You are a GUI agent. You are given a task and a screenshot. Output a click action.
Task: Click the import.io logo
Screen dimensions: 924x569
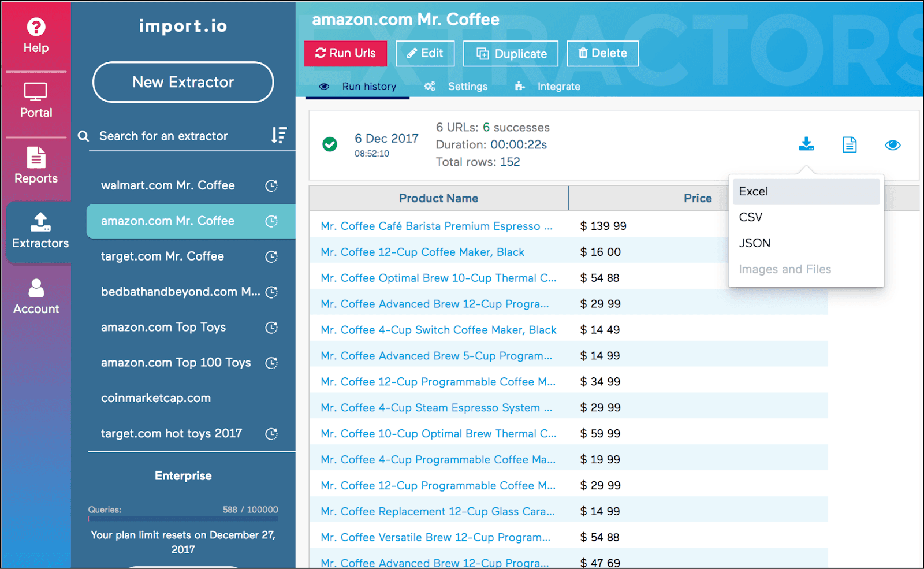click(183, 26)
